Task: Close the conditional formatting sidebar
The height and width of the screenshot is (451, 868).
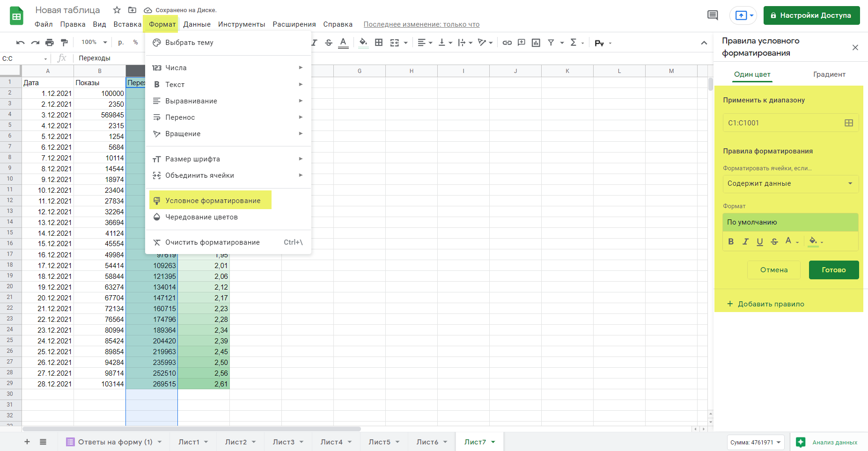Action: [855, 47]
